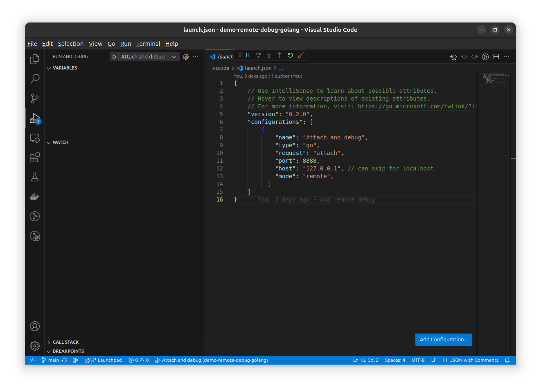Synchronize changes in status bar

pyautogui.click(x=64, y=360)
